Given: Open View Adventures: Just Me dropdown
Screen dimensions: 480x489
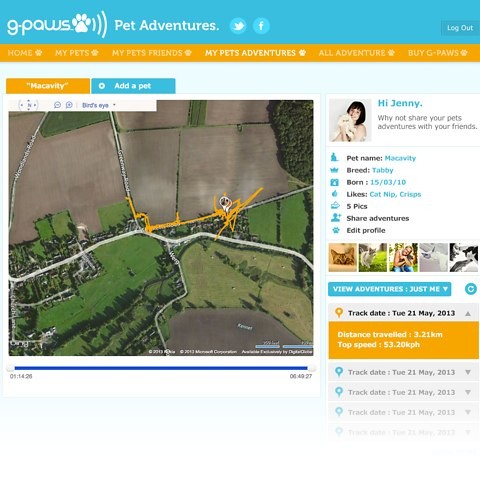Looking at the screenshot, I should pyautogui.click(x=389, y=289).
